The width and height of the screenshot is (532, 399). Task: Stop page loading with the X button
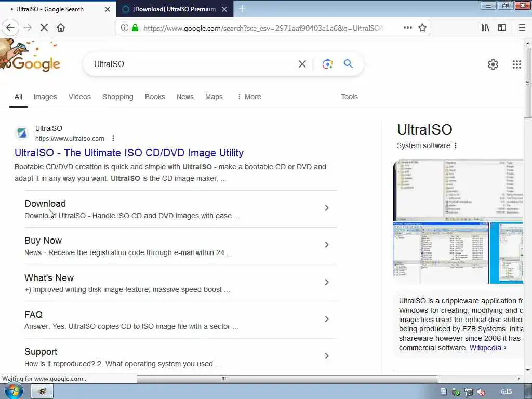(44, 28)
